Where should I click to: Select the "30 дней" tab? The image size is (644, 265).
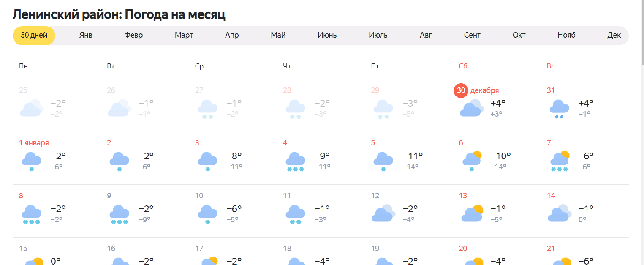click(x=34, y=35)
